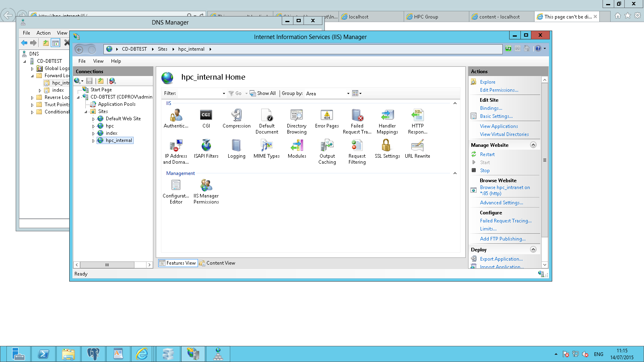Switch to Features View tab
The width and height of the screenshot is (644, 362).
click(178, 263)
